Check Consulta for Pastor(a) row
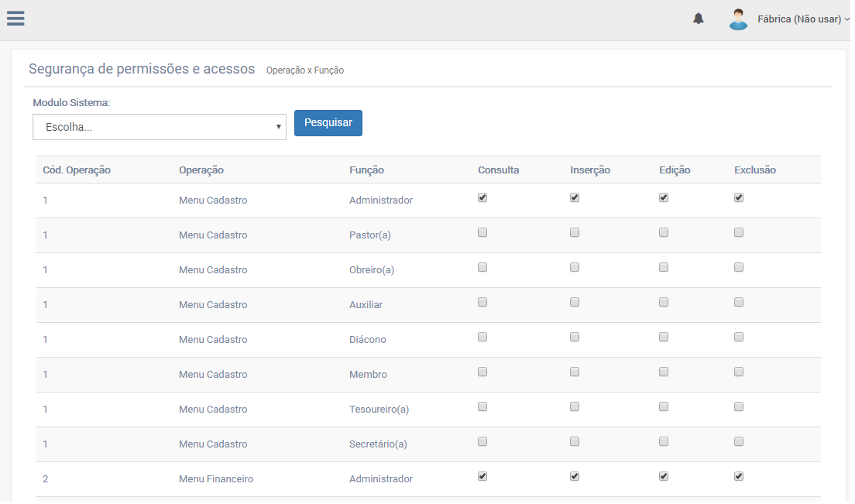The width and height of the screenshot is (855, 504). [x=482, y=232]
